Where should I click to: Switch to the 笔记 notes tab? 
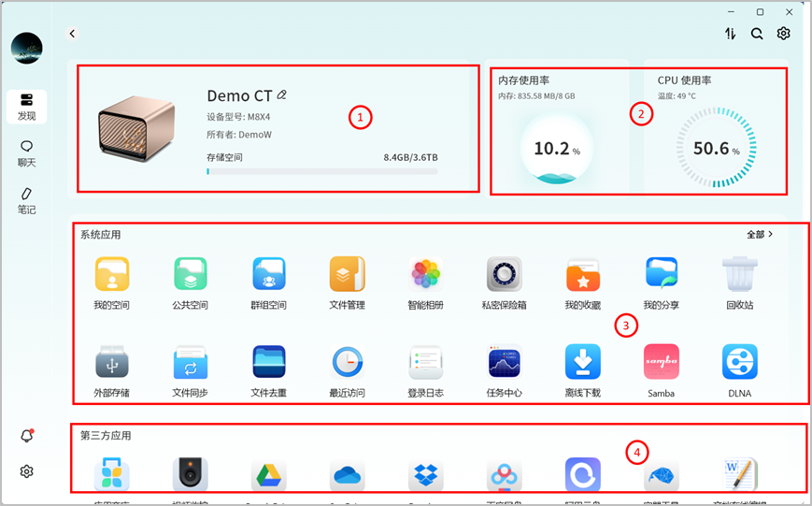pyautogui.click(x=26, y=199)
